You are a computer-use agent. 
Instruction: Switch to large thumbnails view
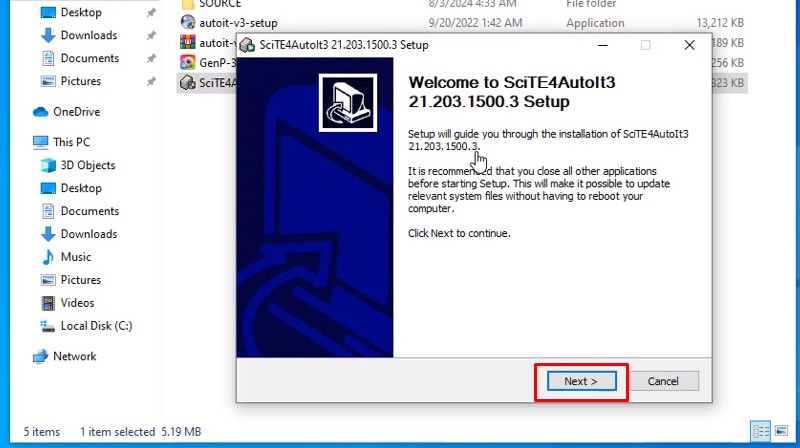point(782,432)
